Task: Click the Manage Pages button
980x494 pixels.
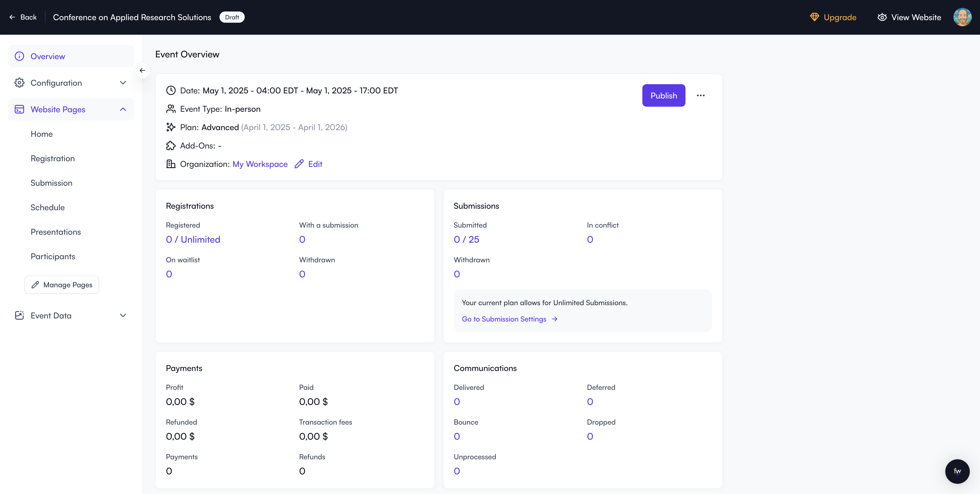Action: coord(62,285)
